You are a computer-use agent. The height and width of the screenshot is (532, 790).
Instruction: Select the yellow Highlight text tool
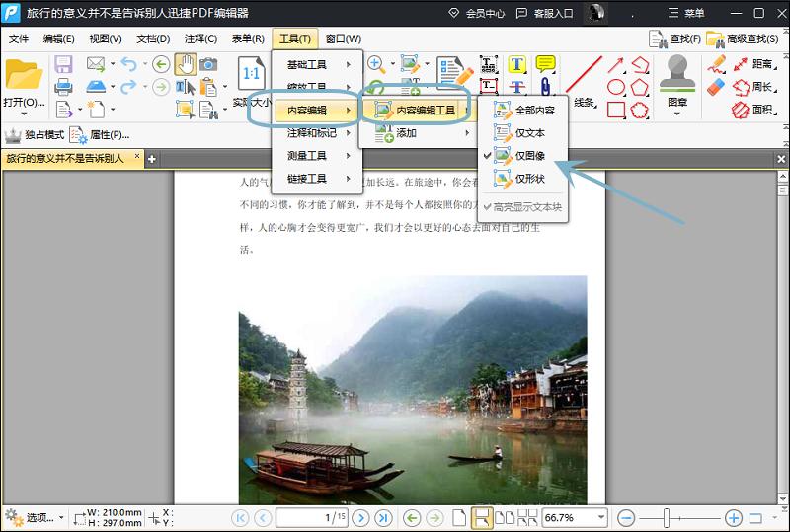click(x=516, y=64)
